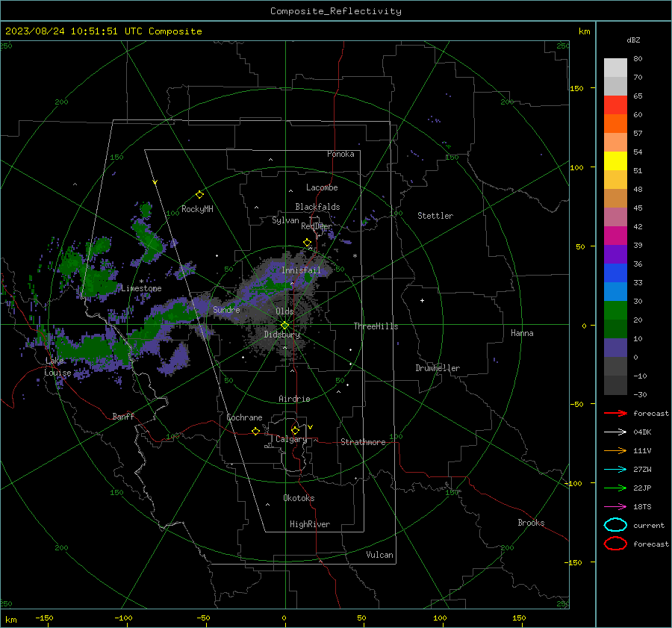Image resolution: width=672 pixels, height=628 pixels.
Task: Click the Olds town label
Action: [x=284, y=311]
